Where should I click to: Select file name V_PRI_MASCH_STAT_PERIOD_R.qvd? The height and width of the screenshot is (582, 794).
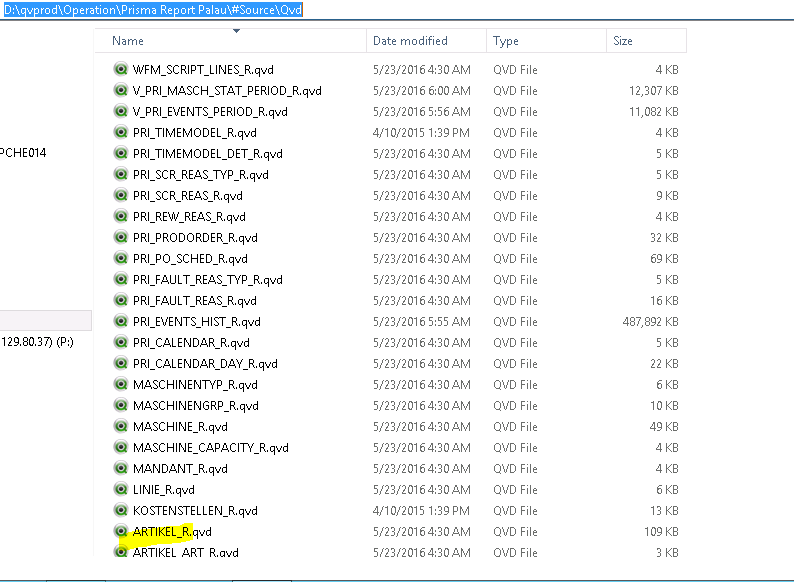pos(227,91)
